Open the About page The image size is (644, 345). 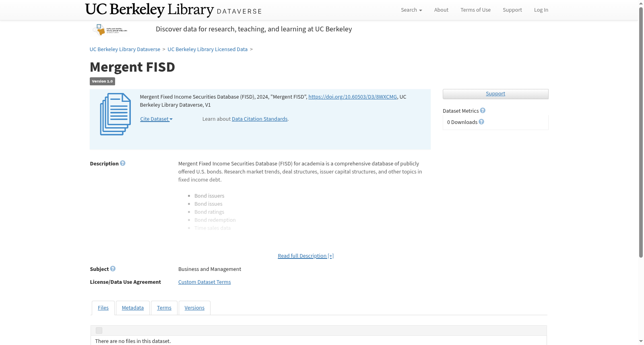point(441,10)
